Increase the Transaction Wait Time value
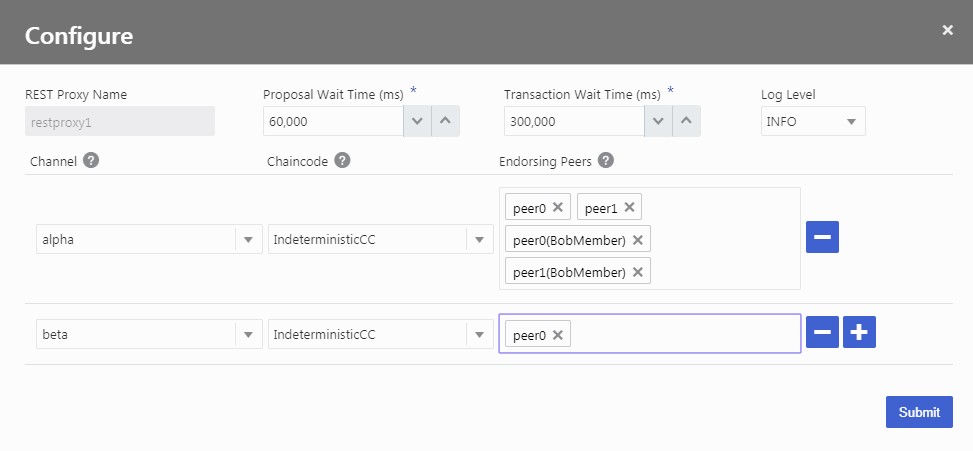 tap(686, 121)
